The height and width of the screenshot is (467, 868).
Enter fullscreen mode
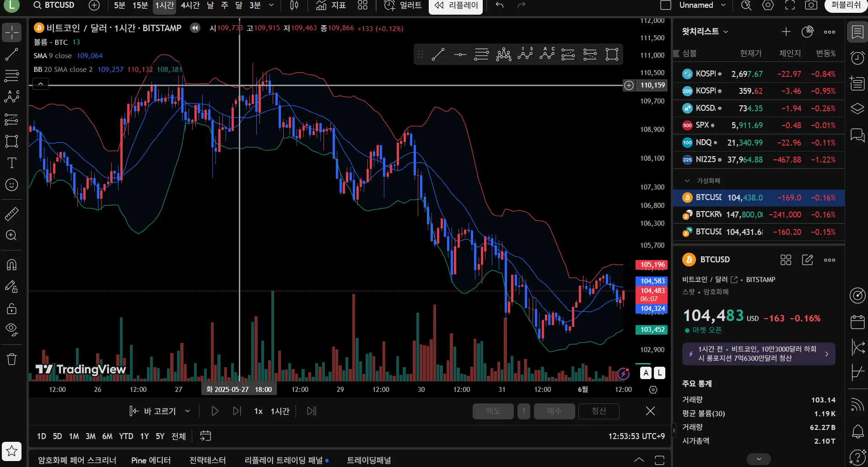pos(790,5)
